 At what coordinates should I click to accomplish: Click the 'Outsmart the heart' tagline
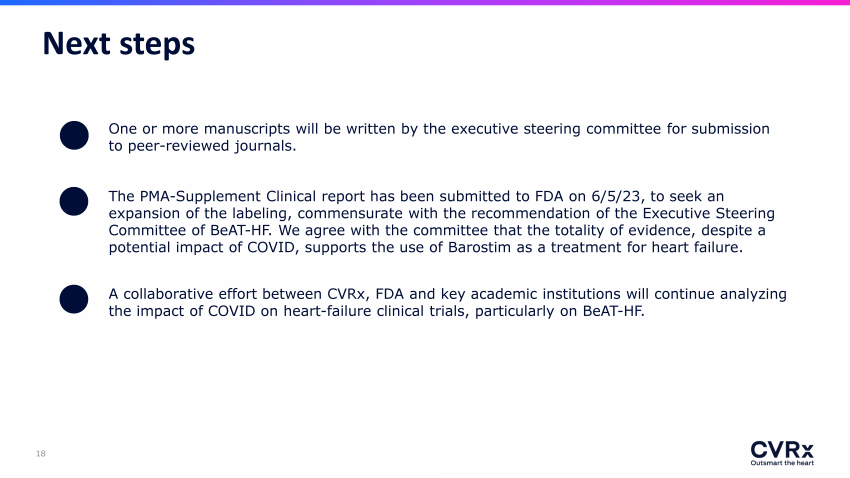click(782, 463)
